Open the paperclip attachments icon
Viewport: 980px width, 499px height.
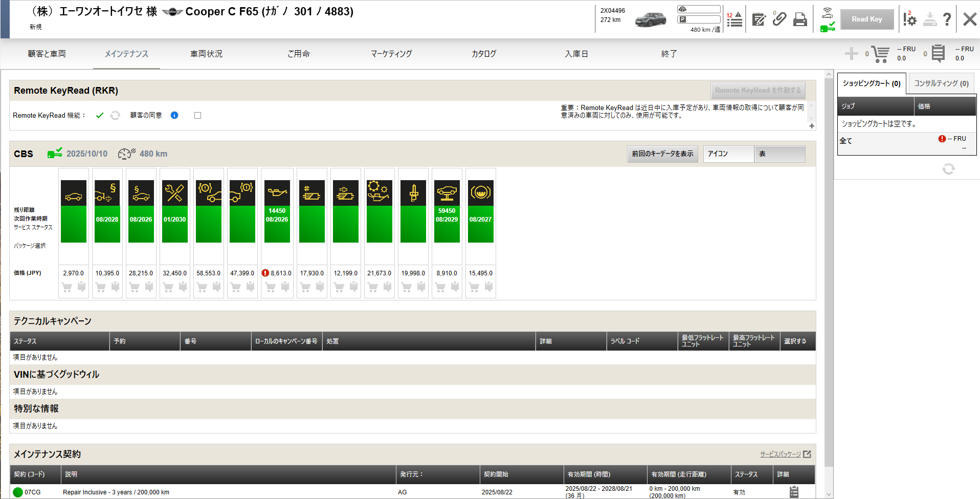(x=779, y=19)
